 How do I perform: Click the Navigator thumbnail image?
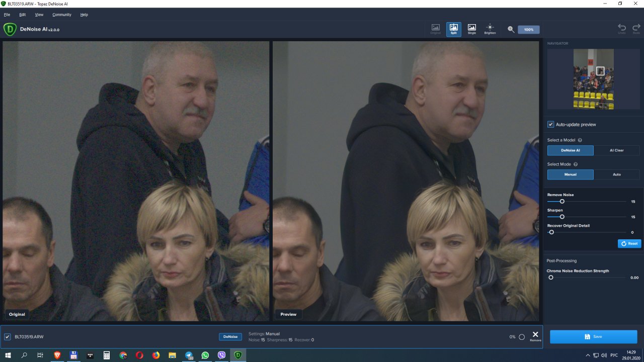[x=594, y=79]
